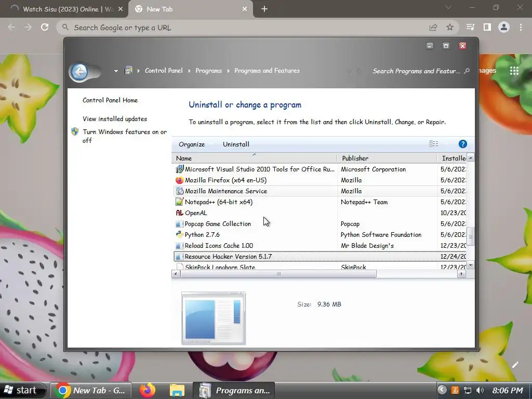The image size is (532, 399).
Task: Click the Notepad++ program icon
Action: pos(179,202)
